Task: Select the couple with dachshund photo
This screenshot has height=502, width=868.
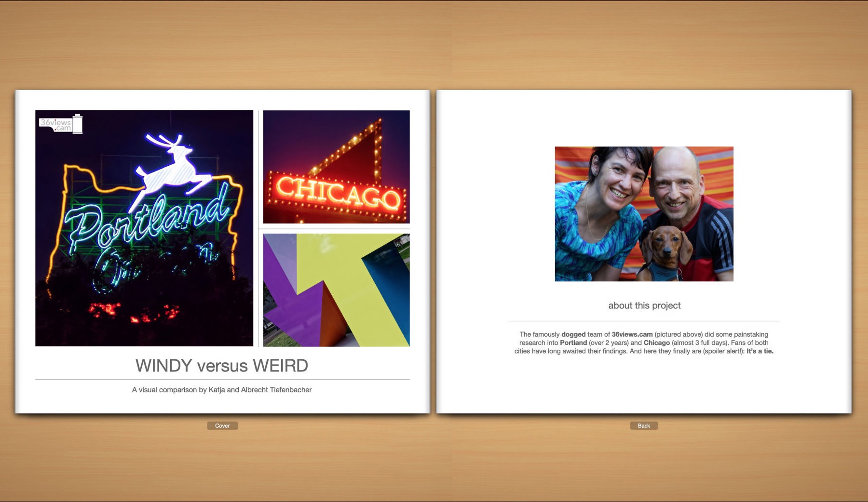Action: (644, 214)
